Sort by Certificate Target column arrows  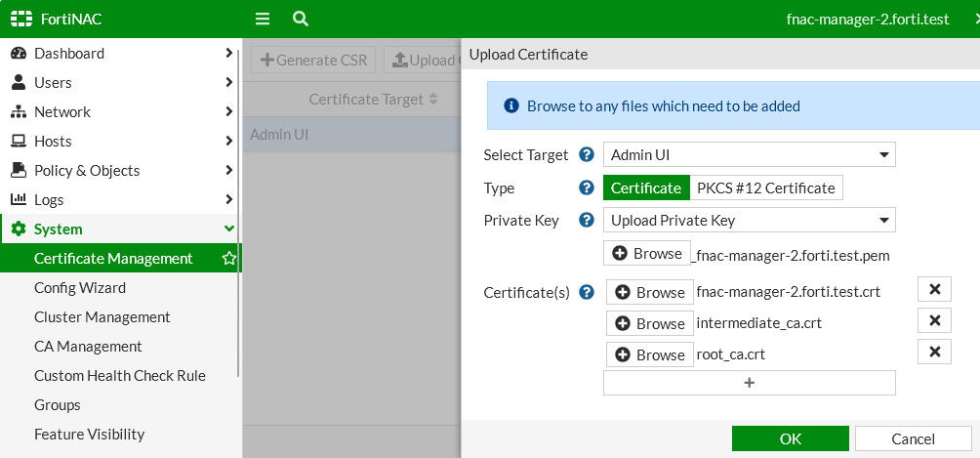click(x=433, y=99)
